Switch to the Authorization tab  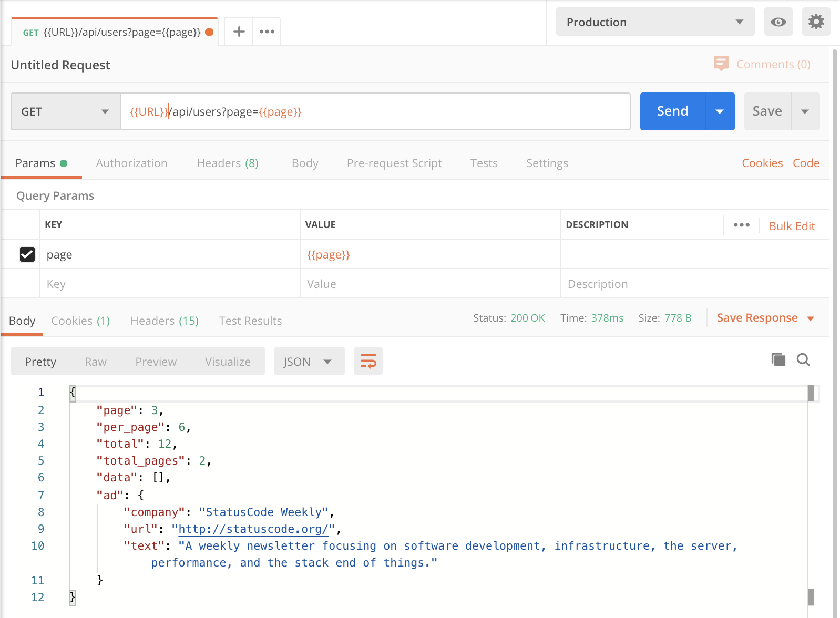(131, 163)
